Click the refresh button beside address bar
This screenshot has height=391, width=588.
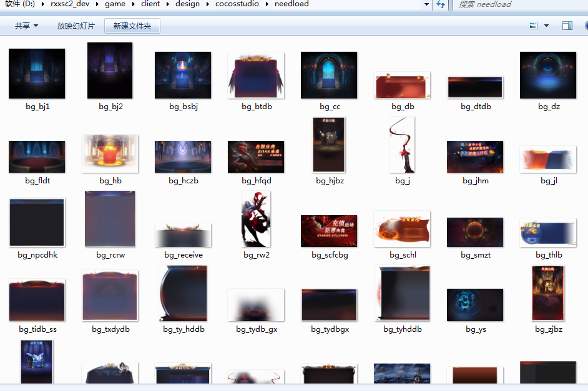pos(441,4)
